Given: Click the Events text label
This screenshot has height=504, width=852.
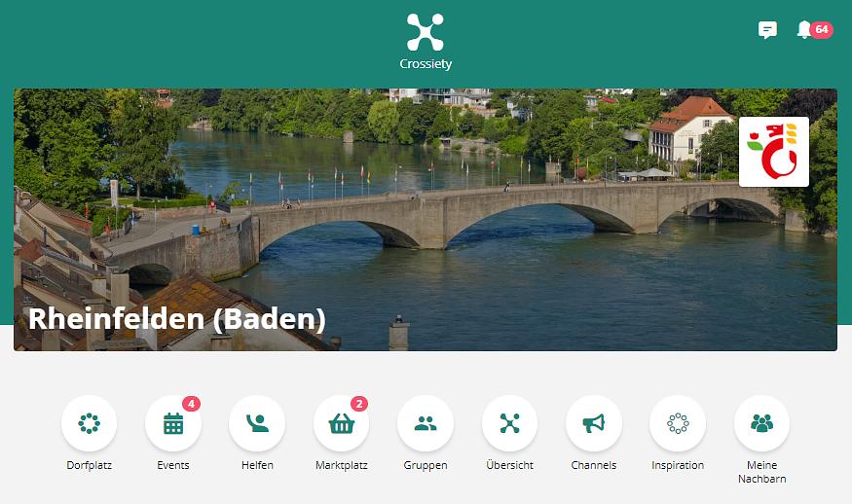Looking at the screenshot, I should point(173,465).
